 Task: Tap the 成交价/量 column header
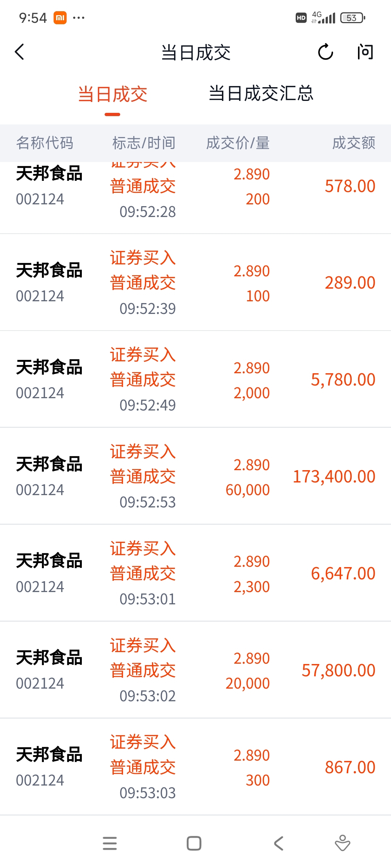238,143
